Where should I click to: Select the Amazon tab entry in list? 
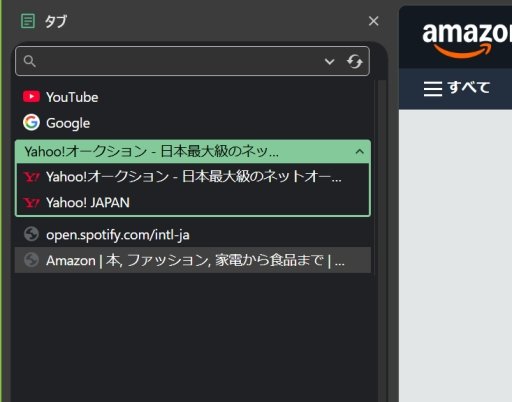click(193, 260)
